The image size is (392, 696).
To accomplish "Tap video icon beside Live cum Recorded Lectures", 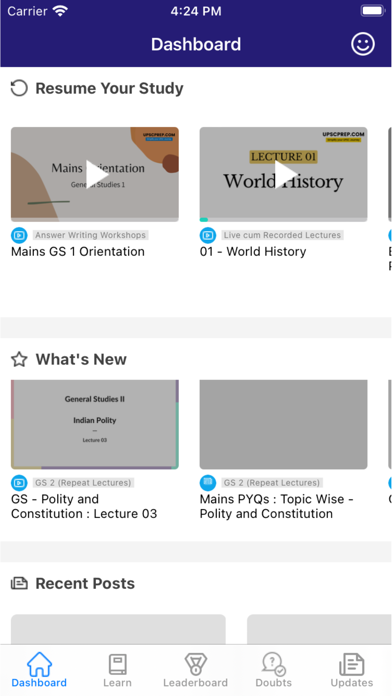I will (x=208, y=235).
